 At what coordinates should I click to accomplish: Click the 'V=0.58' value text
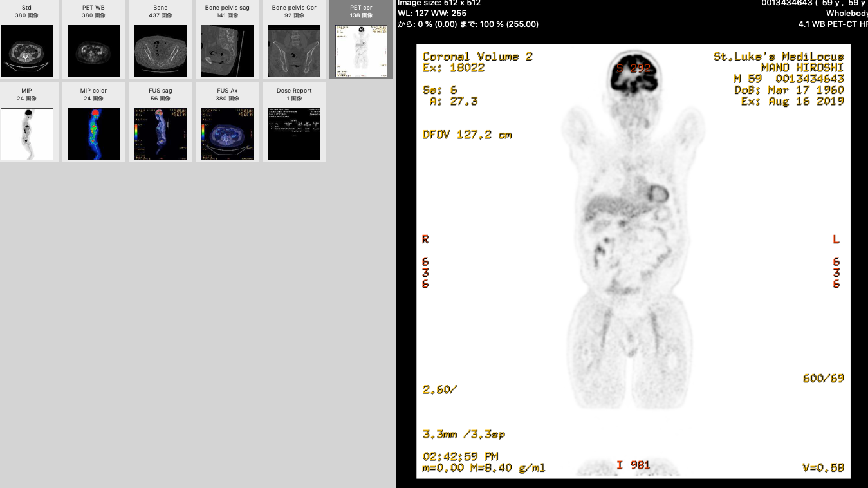tap(823, 468)
